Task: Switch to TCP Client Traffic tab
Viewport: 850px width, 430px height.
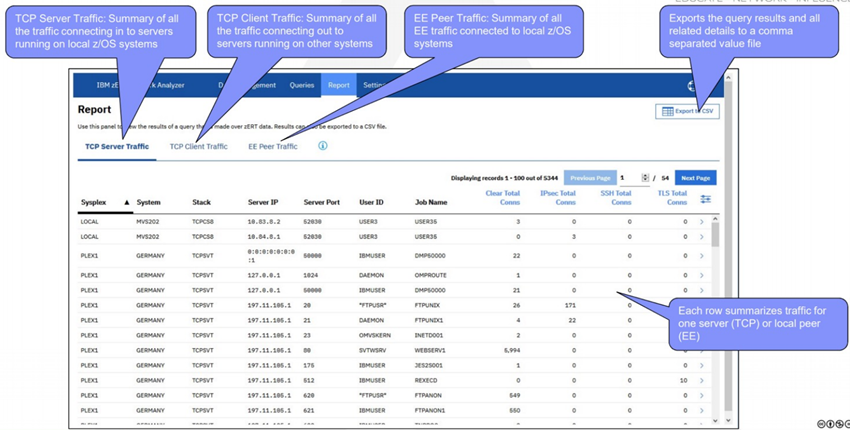Action: (x=198, y=146)
